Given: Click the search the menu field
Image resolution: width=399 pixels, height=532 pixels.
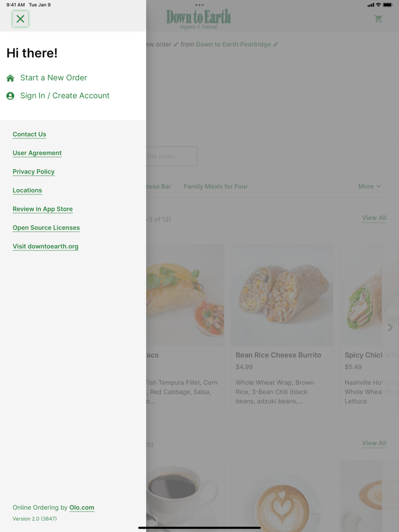Looking at the screenshot, I should (171, 156).
